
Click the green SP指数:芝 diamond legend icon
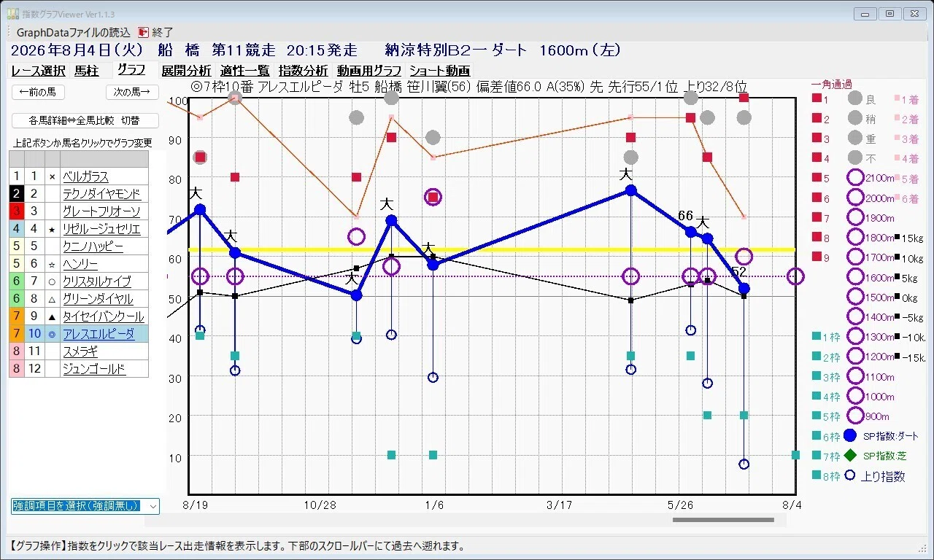point(849,456)
